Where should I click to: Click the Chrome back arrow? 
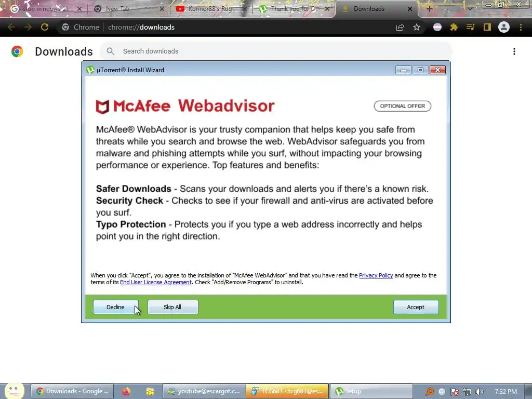click(11, 27)
